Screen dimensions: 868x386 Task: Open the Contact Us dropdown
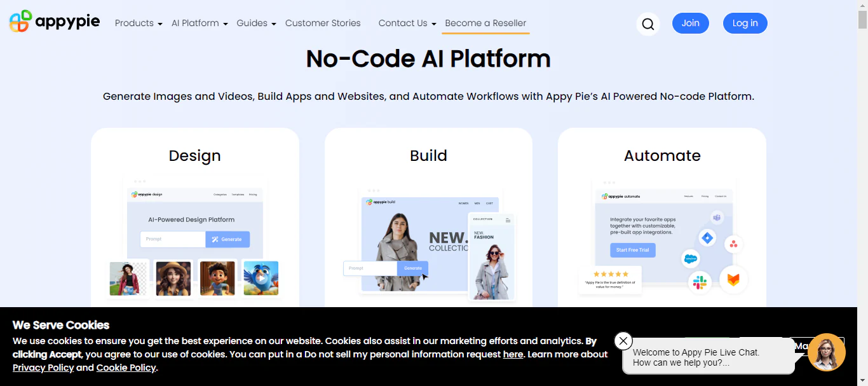tap(407, 23)
